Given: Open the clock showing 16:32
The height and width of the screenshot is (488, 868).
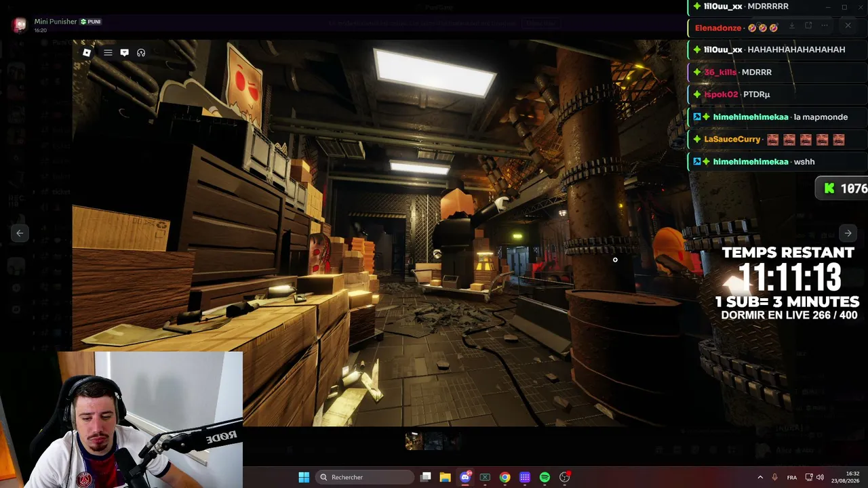Looking at the screenshot, I should click(x=846, y=477).
